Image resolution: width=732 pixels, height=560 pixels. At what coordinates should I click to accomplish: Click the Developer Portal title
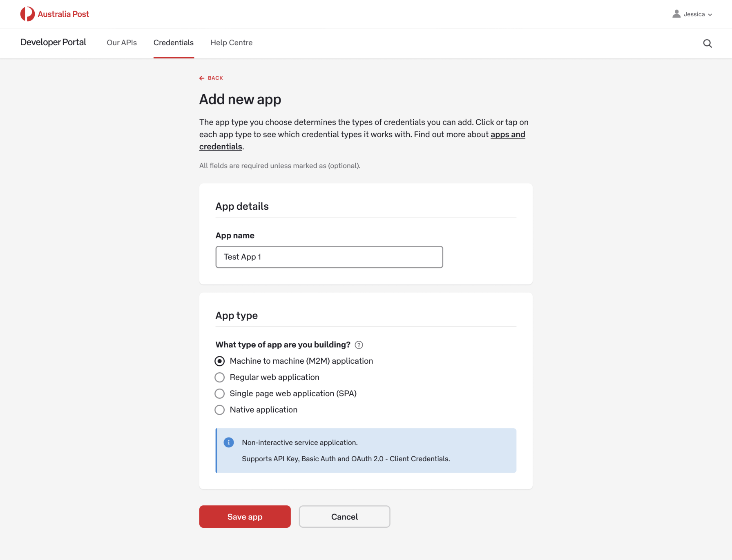coord(53,42)
